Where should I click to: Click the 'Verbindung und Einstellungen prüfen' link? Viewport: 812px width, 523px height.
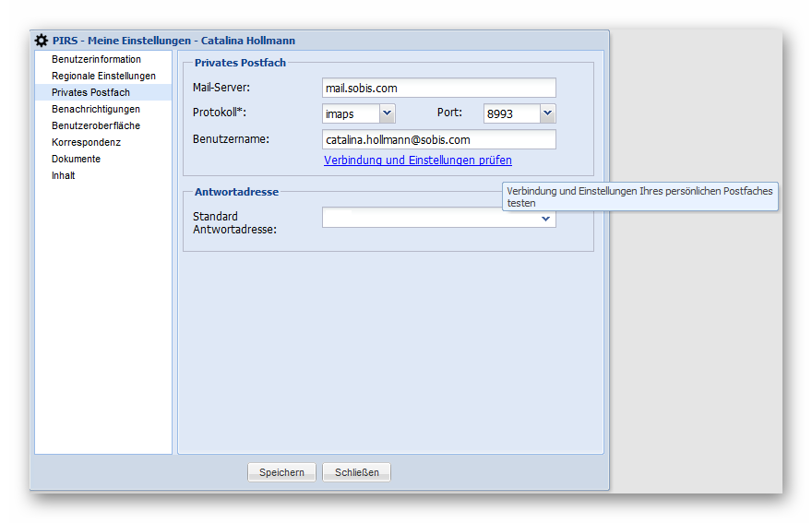pos(417,160)
